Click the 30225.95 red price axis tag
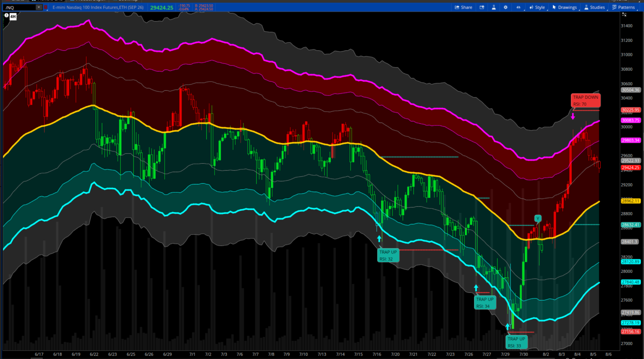Screen dimensions: 644x359 click(630, 110)
